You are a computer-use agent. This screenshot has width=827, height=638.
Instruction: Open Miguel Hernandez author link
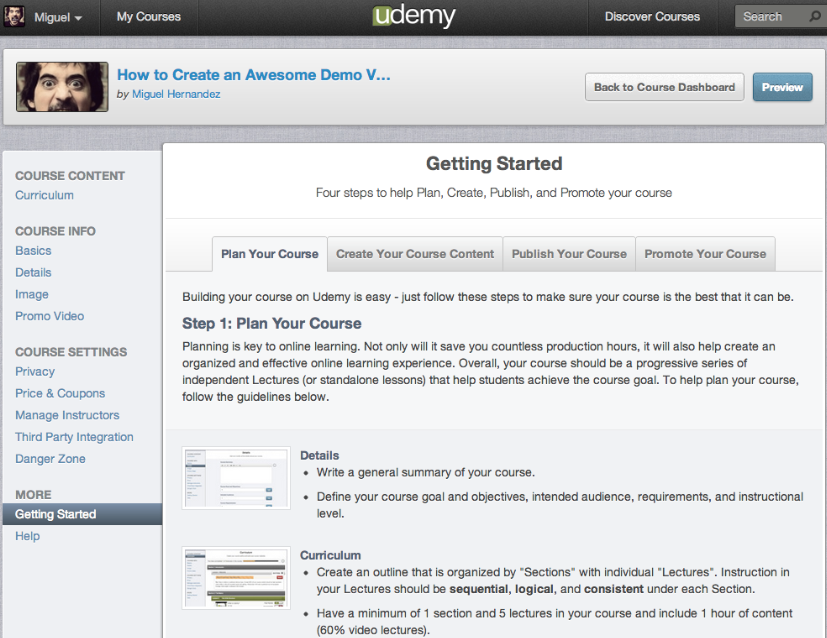tap(176, 94)
